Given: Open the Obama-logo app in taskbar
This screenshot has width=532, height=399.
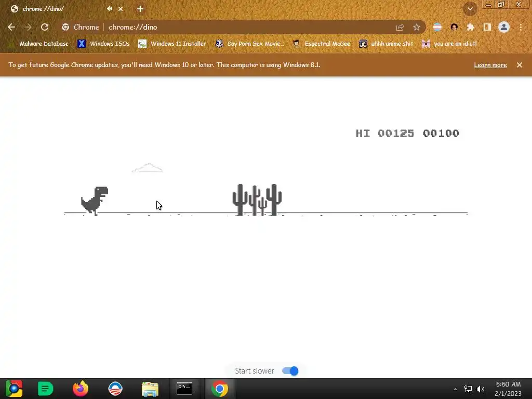Looking at the screenshot, I should [x=115, y=389].
